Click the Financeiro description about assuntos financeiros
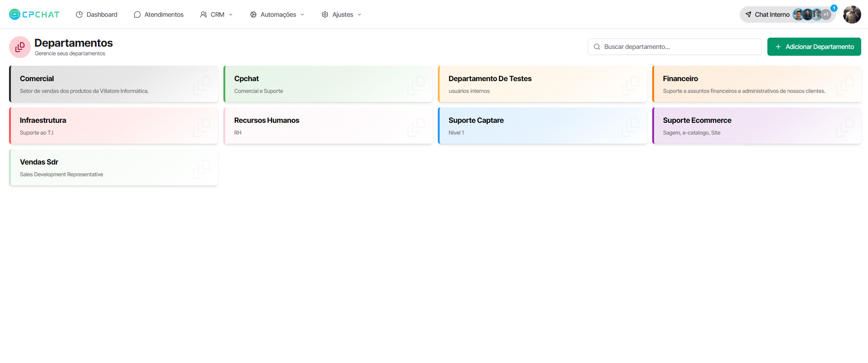 coord(744,91)
